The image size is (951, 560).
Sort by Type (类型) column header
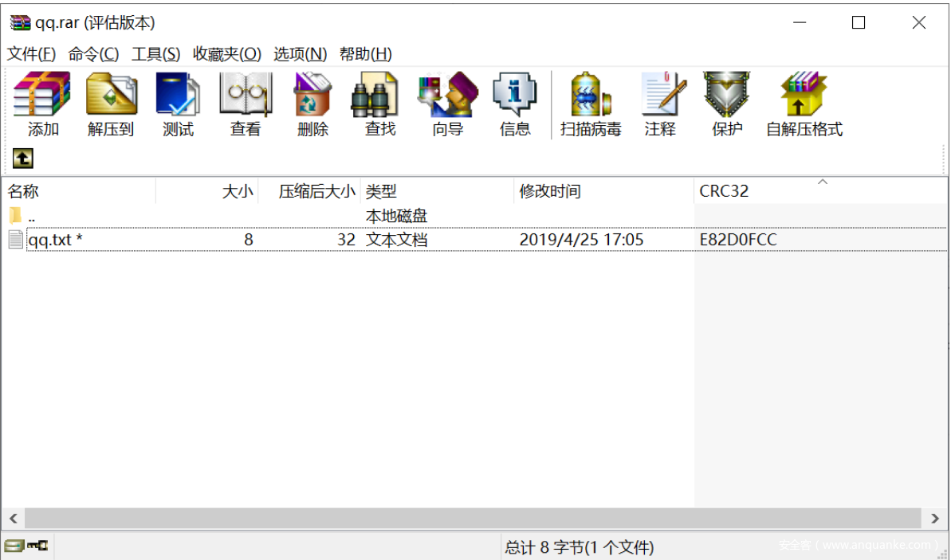tap(438, 191)
